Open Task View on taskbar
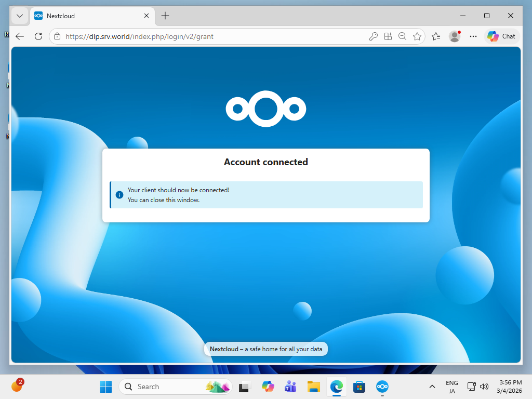 point(244,387)
